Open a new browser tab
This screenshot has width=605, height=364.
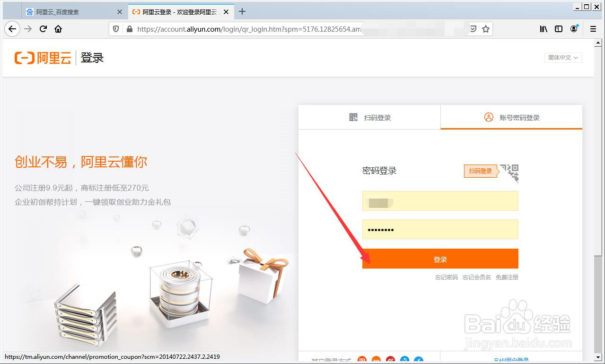pyautogui.click(x=242, y=12)
